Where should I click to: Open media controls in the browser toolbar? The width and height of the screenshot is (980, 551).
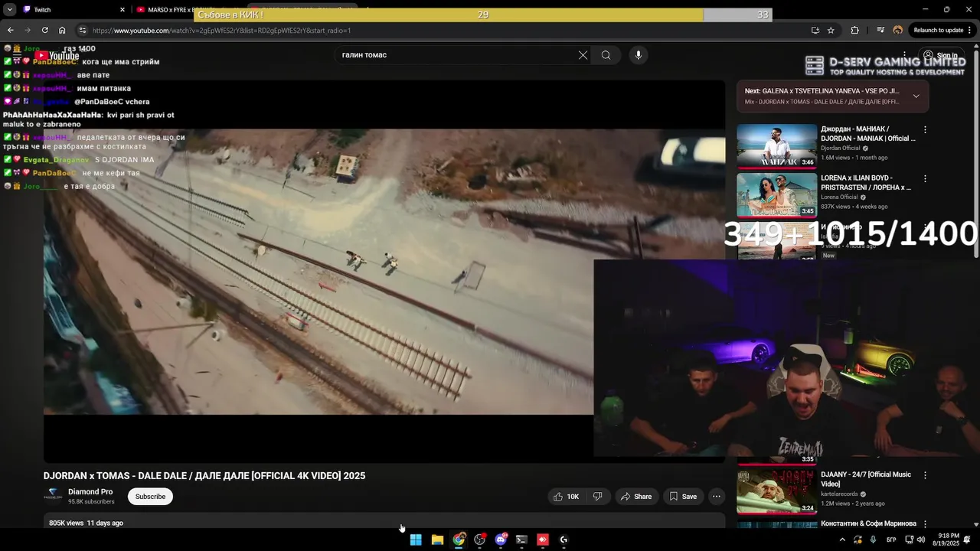(881, 31)
